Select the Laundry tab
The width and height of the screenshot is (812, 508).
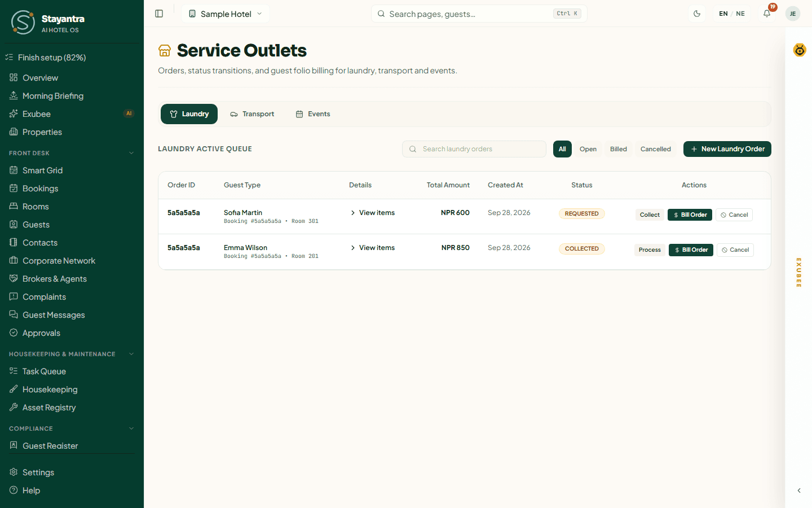[x=189, y=114]
